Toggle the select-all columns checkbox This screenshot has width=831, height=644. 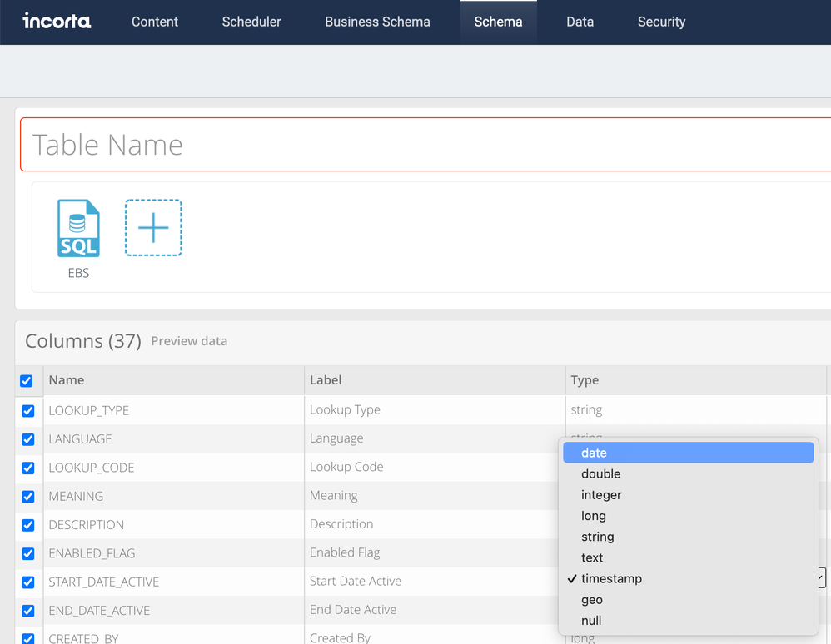(27, 381)
